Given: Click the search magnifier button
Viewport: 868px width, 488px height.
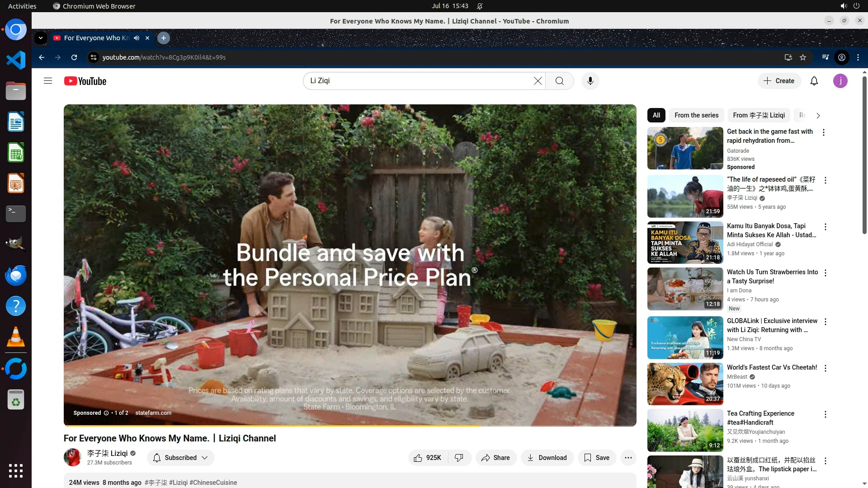Looking at the screenshot, I should (559, 81).
